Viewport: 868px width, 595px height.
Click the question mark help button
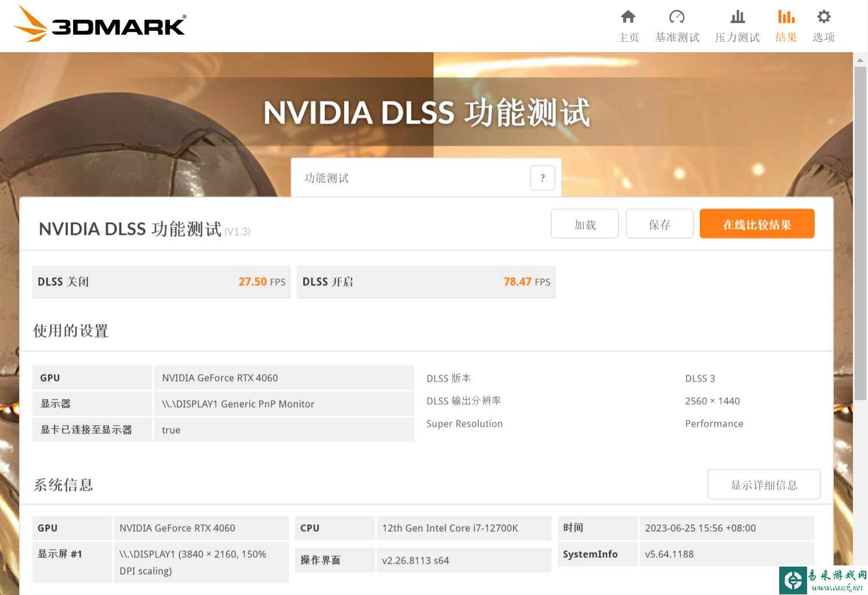coord(542,178)
